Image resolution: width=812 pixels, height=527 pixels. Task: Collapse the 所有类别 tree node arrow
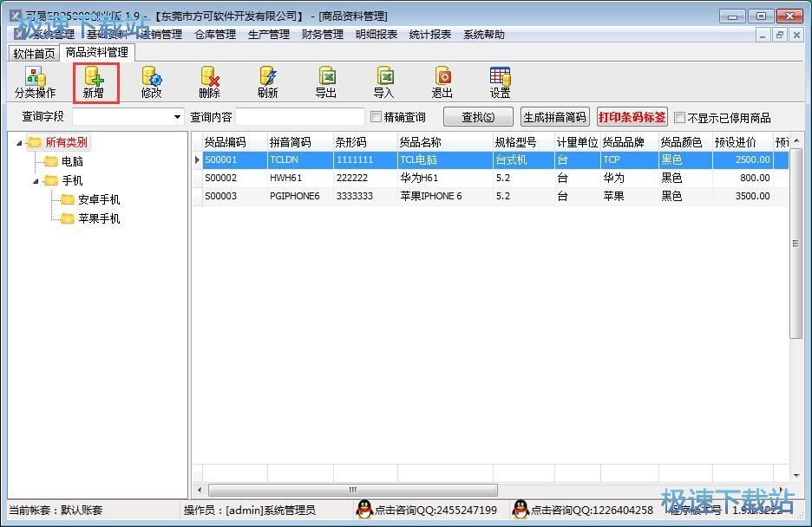pos(19,143)
